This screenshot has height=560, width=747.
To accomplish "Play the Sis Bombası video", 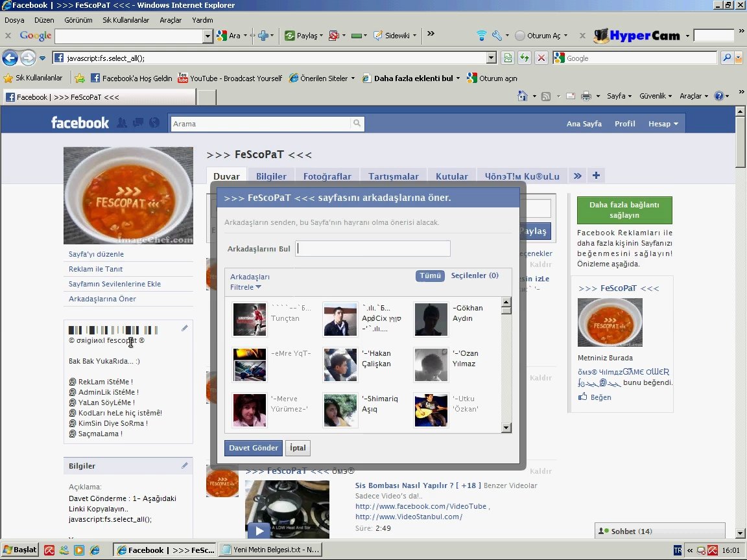I will coord(259,530).
